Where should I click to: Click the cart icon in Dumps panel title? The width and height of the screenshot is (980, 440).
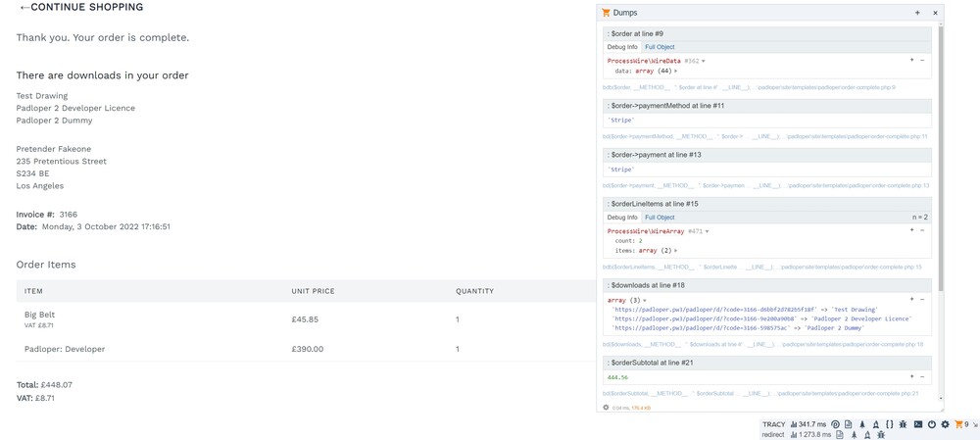click(x=606, y=13)
